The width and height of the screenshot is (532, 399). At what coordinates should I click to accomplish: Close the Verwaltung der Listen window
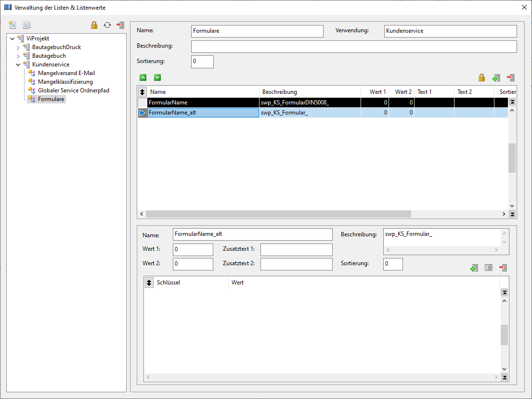[x=524, y=8]
